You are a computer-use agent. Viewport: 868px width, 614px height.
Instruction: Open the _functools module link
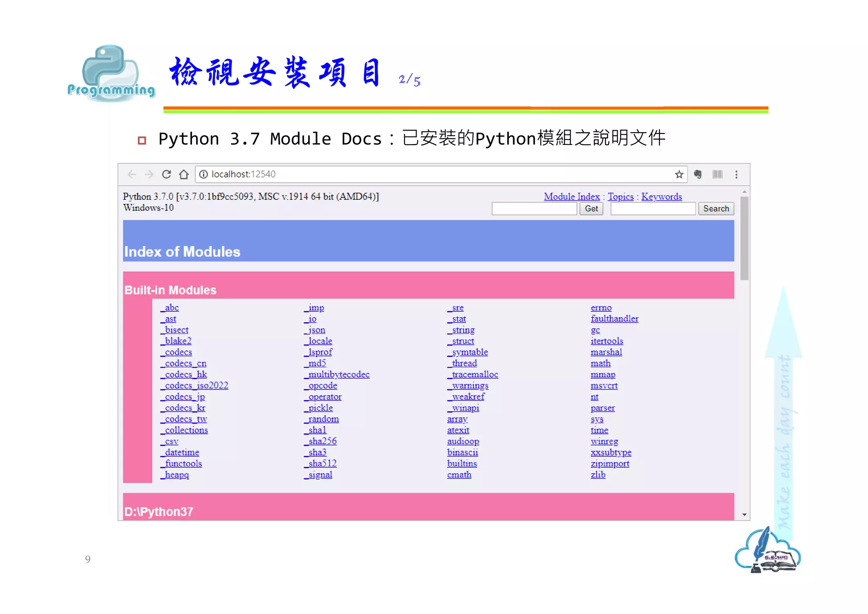point(181,463)
